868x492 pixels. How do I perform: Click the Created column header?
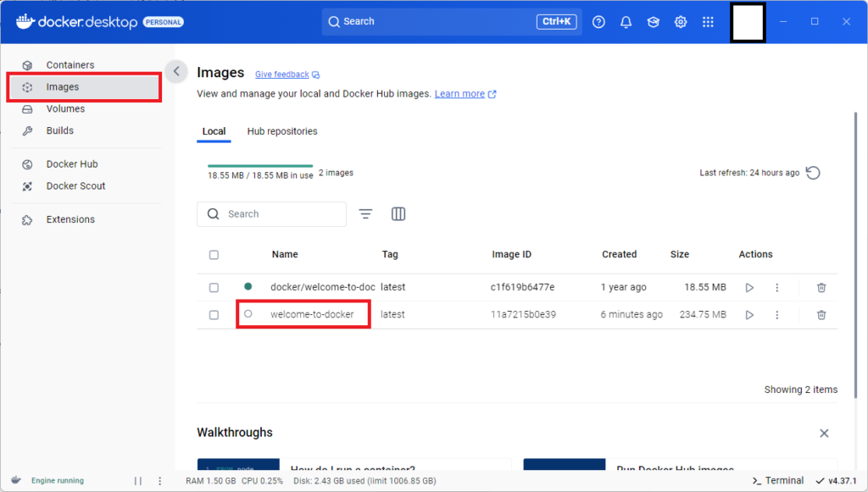(x=619, y=254)
